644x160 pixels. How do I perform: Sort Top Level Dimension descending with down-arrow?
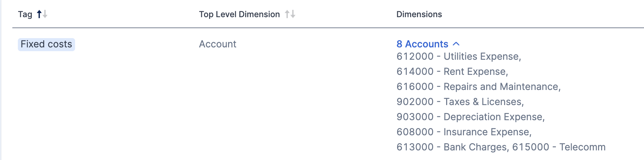pos(293,14)
